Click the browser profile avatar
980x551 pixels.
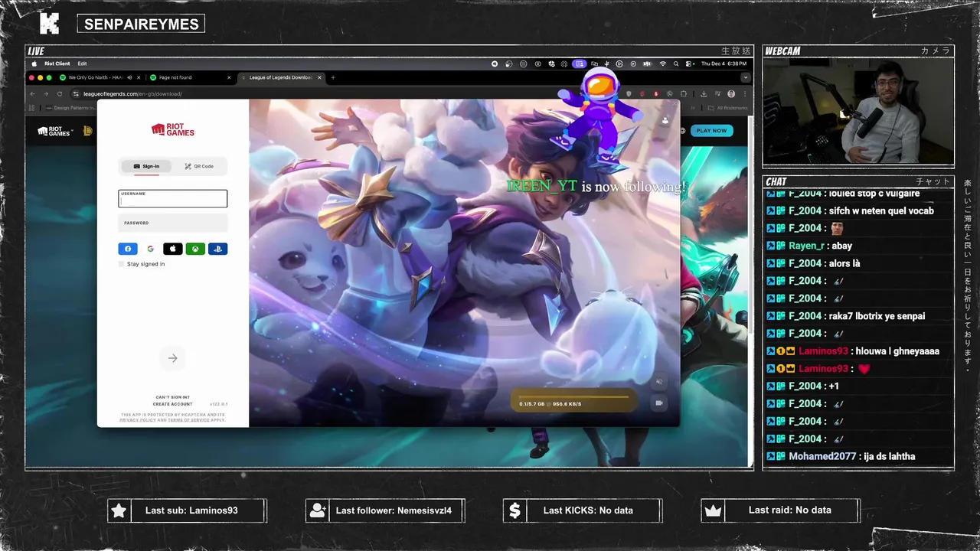[731, 93]
